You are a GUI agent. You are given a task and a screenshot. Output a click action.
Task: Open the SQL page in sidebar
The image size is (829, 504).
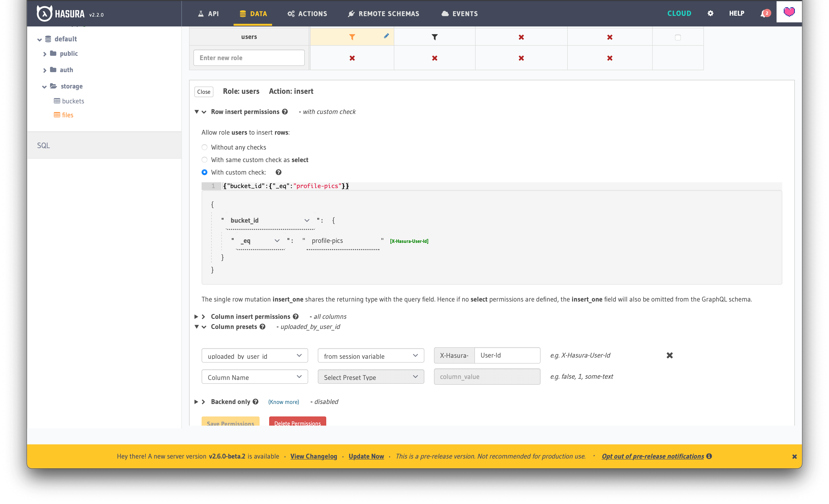(43, 145)
